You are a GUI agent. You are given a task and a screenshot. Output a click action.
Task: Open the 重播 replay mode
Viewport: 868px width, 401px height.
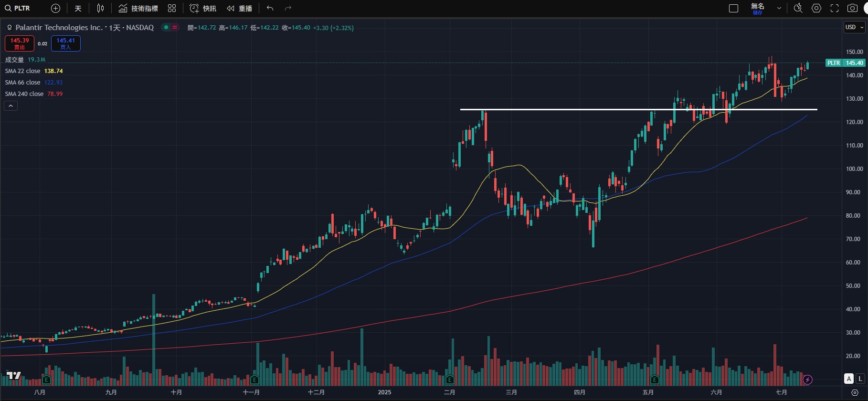tap(240, 8)
